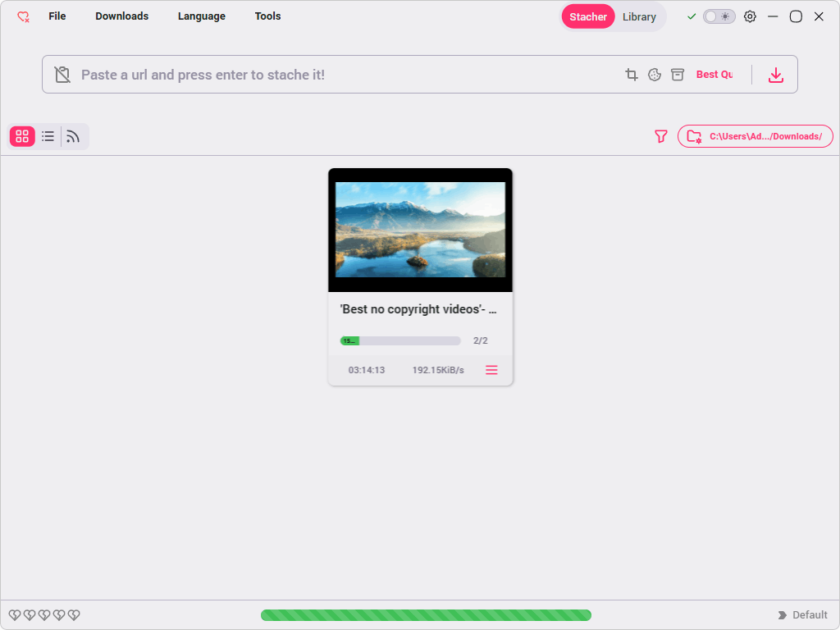Click the 192.15KiB/s download speed
This screenshot has height=630, width=840.
438,370
